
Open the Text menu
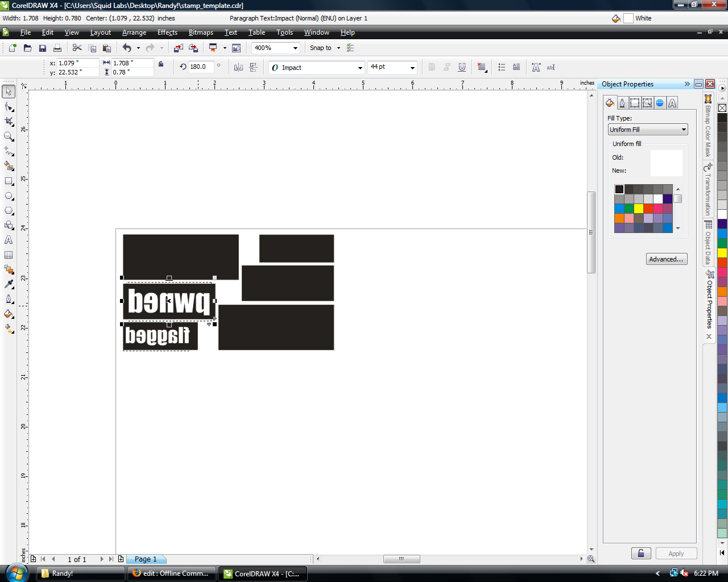pos(231,32)
